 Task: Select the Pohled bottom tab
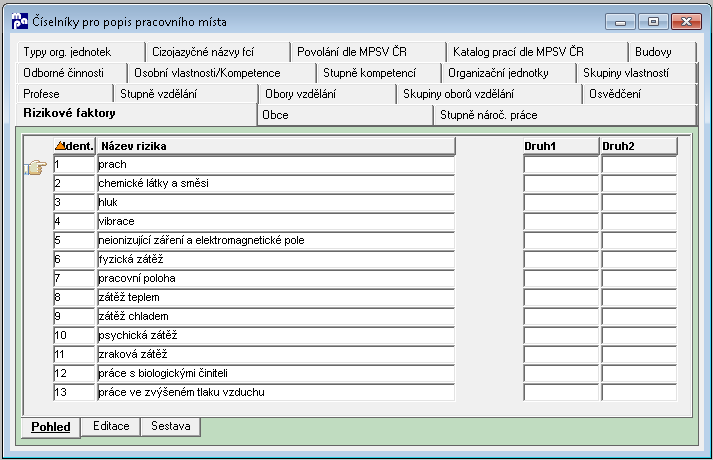click(x=50, y=427)
